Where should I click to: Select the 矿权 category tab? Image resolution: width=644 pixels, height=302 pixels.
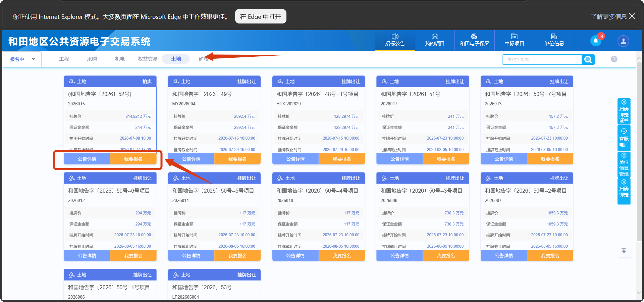coord(203,59)
